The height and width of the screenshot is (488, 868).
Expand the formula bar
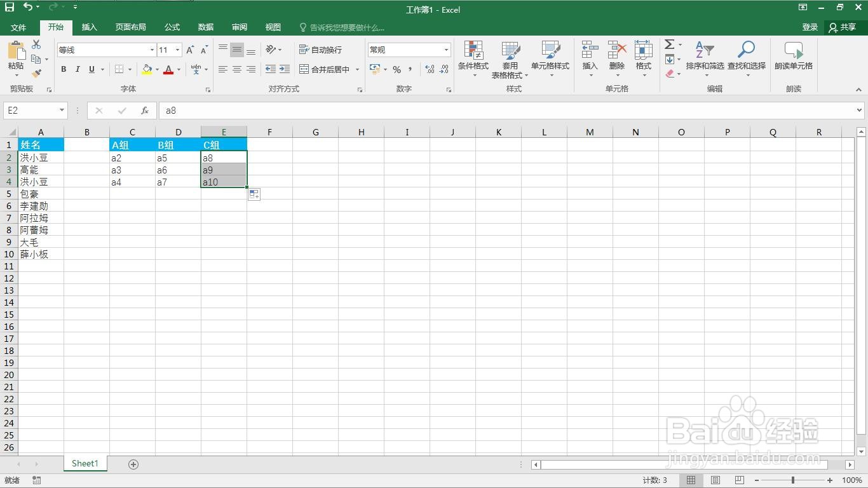860,110
